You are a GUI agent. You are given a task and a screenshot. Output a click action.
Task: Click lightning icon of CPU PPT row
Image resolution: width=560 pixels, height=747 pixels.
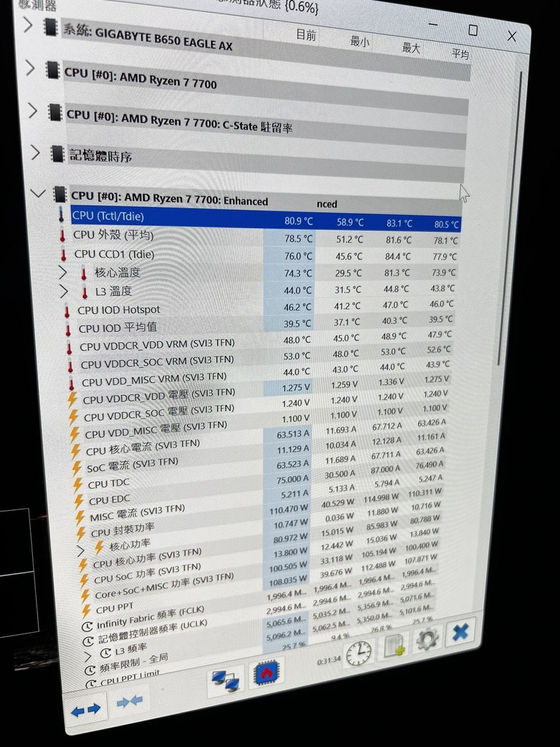[x=86, y=611]
